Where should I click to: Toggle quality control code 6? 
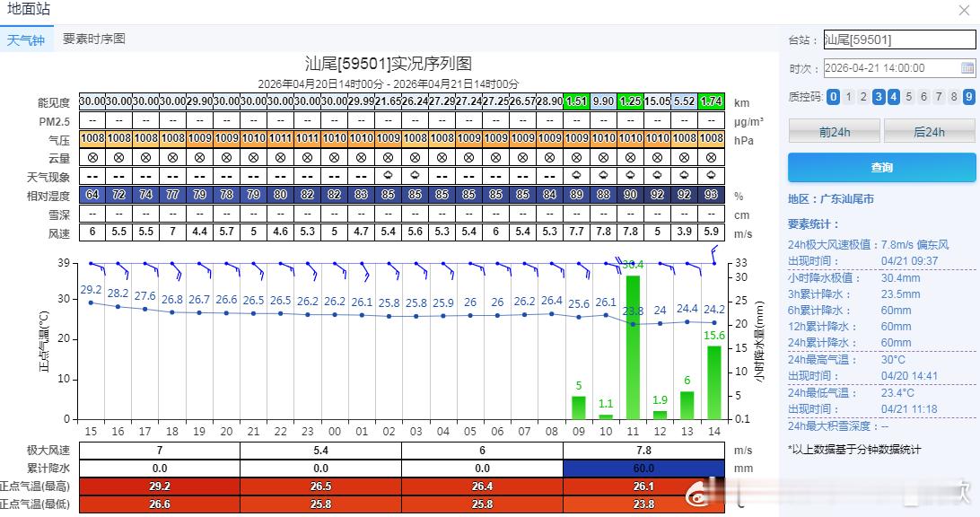(923, 97)
